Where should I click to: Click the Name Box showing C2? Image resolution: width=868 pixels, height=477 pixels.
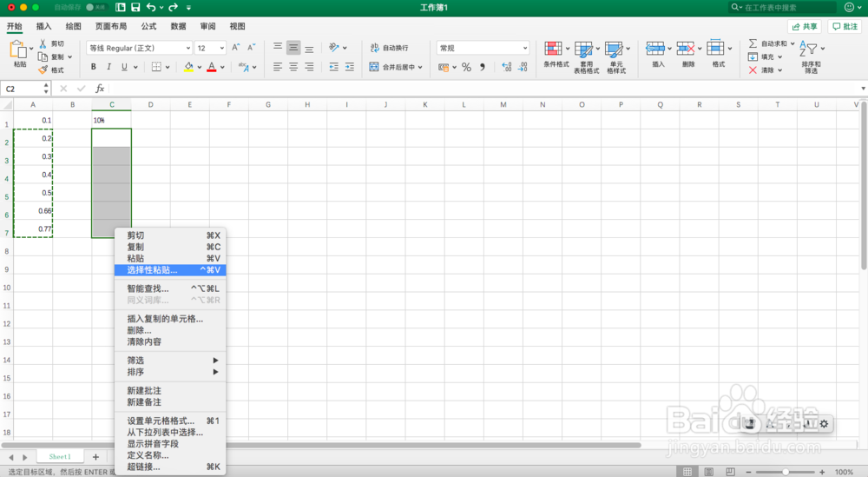point(26,89)
